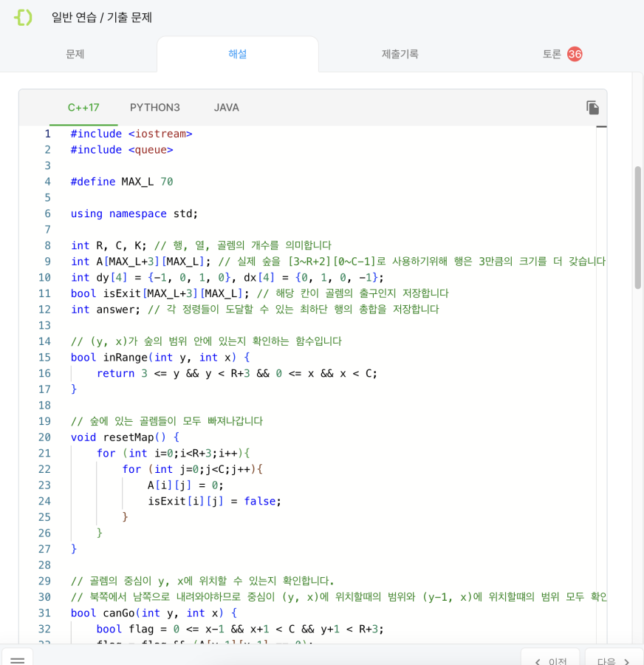Switch to the JAVA code tab
Screen dimensions: 644x665
[227, 108]
